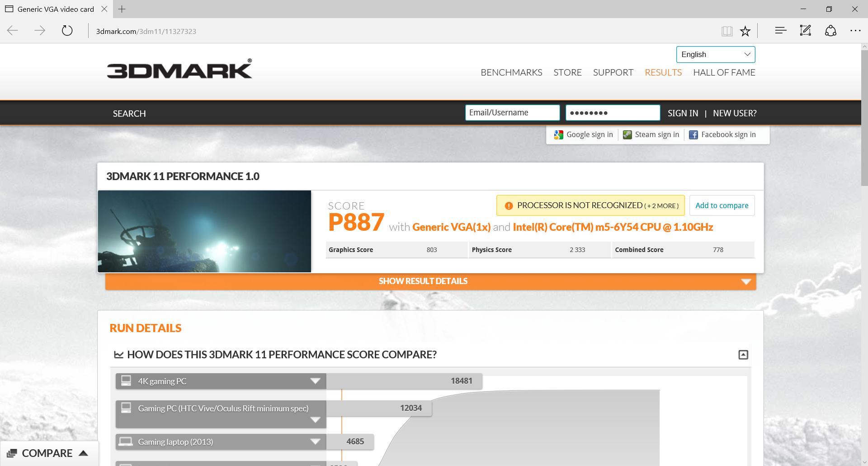
Task: Click the Steam sign in icon
Action: [x=627, y=135]
